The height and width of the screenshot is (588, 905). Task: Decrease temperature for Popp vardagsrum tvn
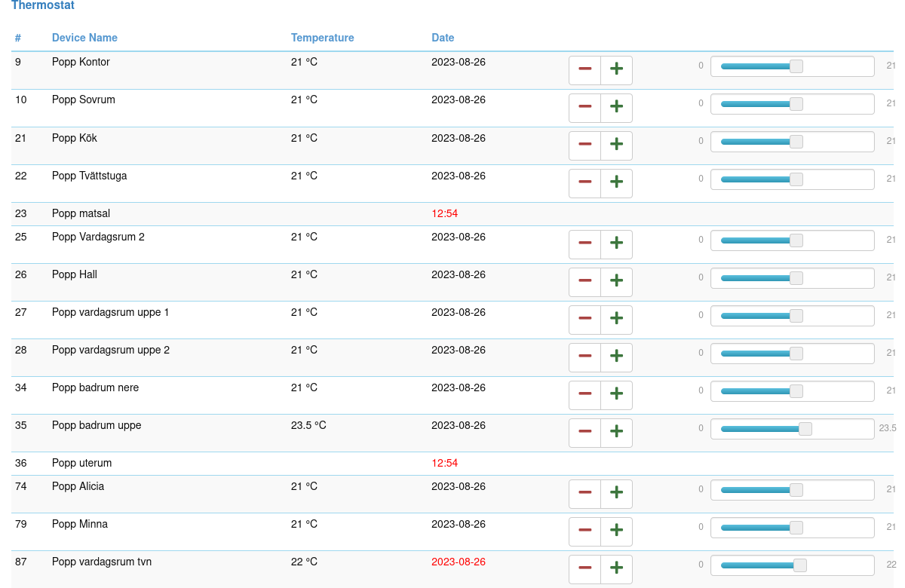point(584,569)
